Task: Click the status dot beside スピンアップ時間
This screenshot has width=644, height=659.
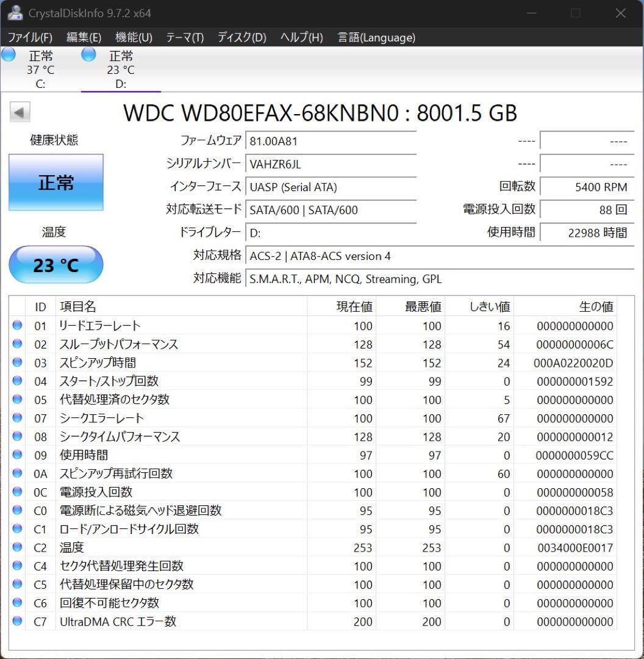Action: coord(17,362)
